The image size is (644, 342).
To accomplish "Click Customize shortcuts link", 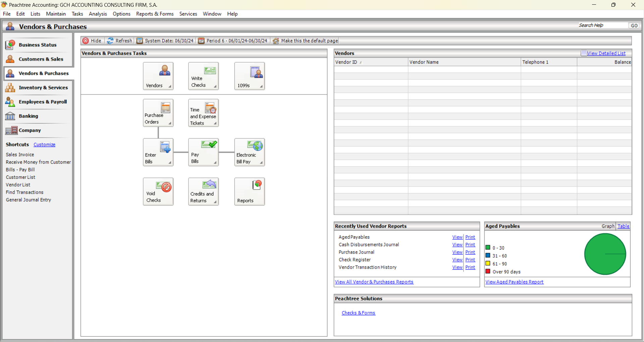I will coord(44,145).
